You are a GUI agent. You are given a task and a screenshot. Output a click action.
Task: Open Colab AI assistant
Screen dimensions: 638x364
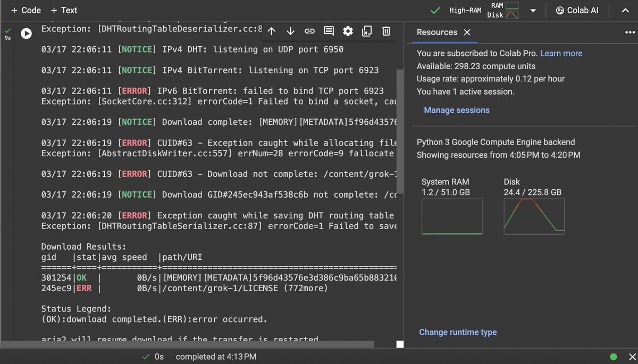tap(577, 10)
